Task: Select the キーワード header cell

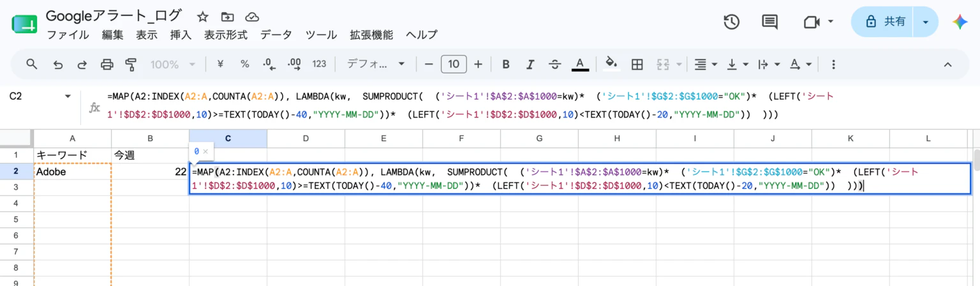Action: (x=72, y=155)
